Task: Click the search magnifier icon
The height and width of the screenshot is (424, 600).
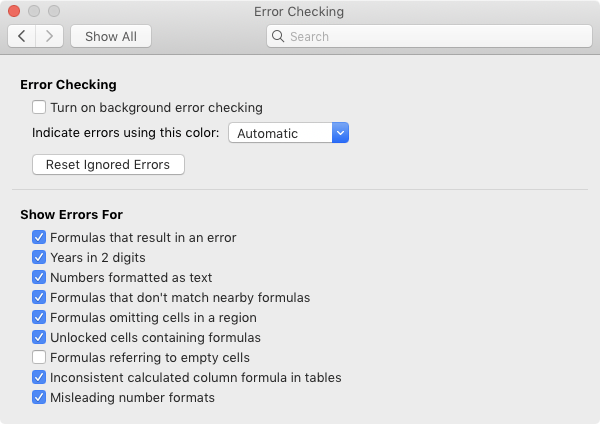Action: (x=278, y=37)
